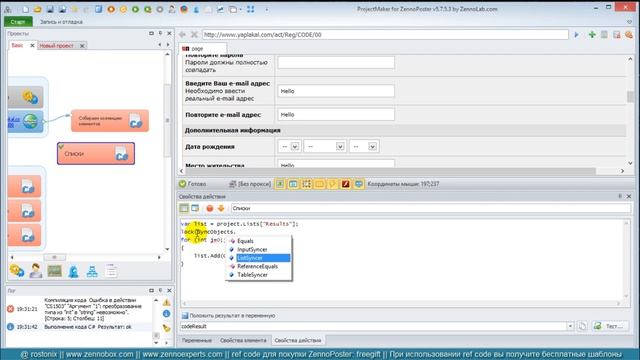
Task: Click the orange circle icon in the top toolbar
Action: (x=111, y=9)
